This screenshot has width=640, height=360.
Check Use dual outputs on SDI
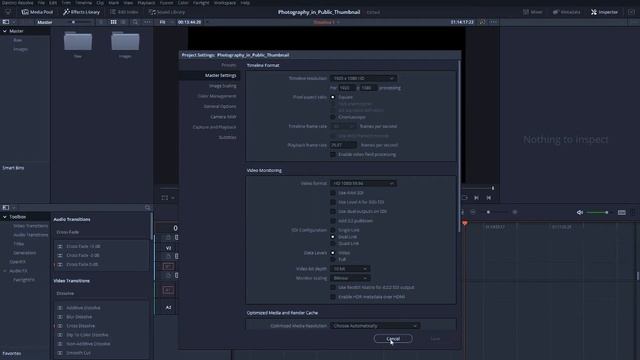coord(333,211)
